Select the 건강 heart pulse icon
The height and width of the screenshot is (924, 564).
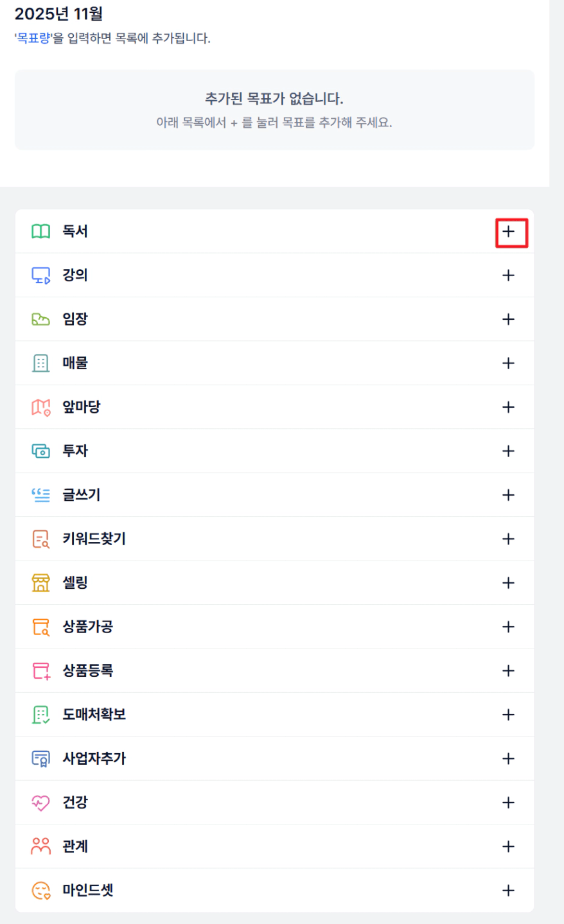(41, 803)
